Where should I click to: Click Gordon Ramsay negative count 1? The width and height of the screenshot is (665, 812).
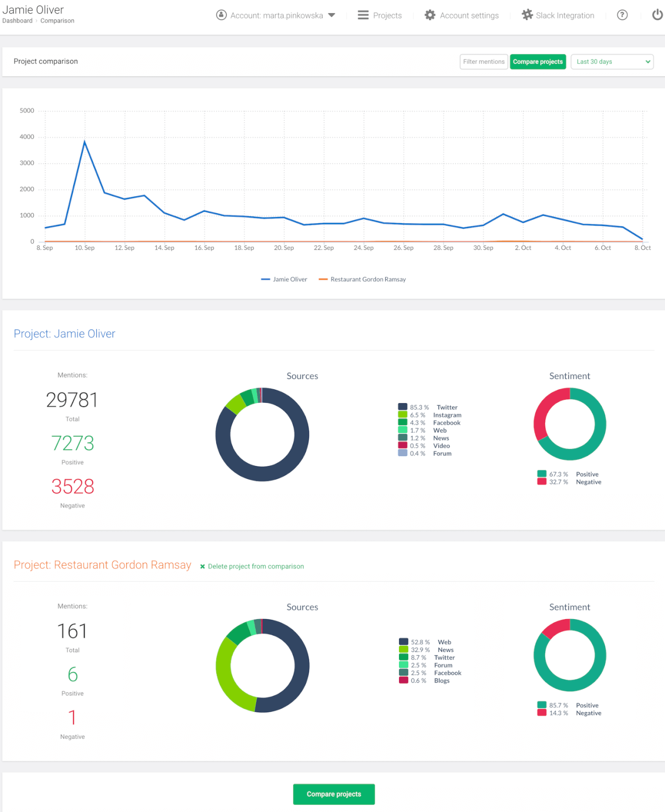[72, 717]
